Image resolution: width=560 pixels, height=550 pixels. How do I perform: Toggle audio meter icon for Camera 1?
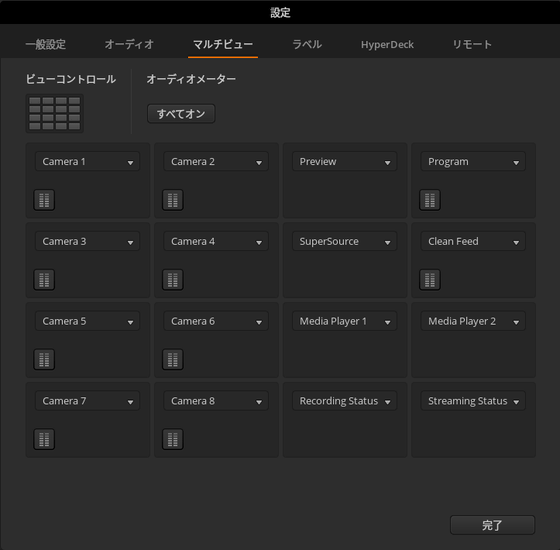pyautogui.click(x=44, y=200)
